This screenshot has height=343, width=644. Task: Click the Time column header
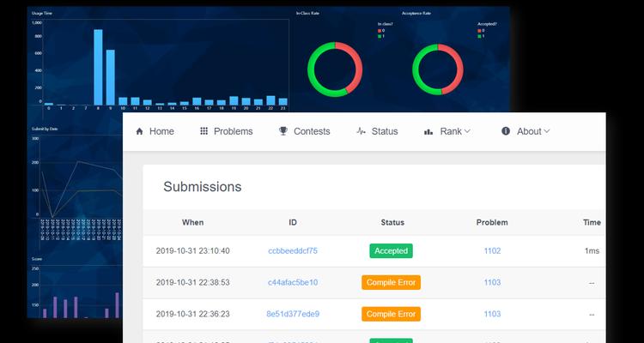pos(592,222)
